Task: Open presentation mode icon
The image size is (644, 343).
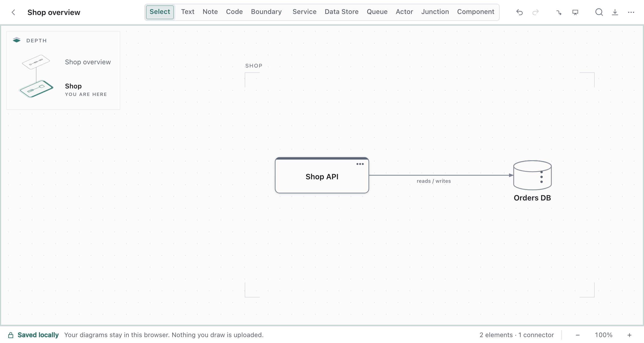Action: (575, 12)
